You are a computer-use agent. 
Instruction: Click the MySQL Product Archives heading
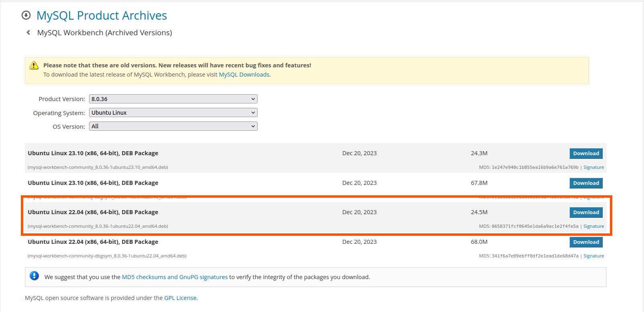point(102,15)
